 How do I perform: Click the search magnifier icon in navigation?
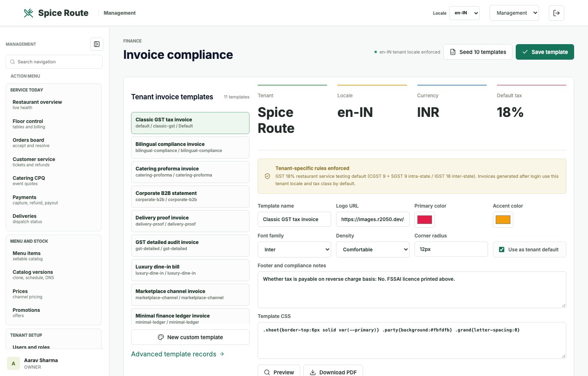[x=13, y=62]
